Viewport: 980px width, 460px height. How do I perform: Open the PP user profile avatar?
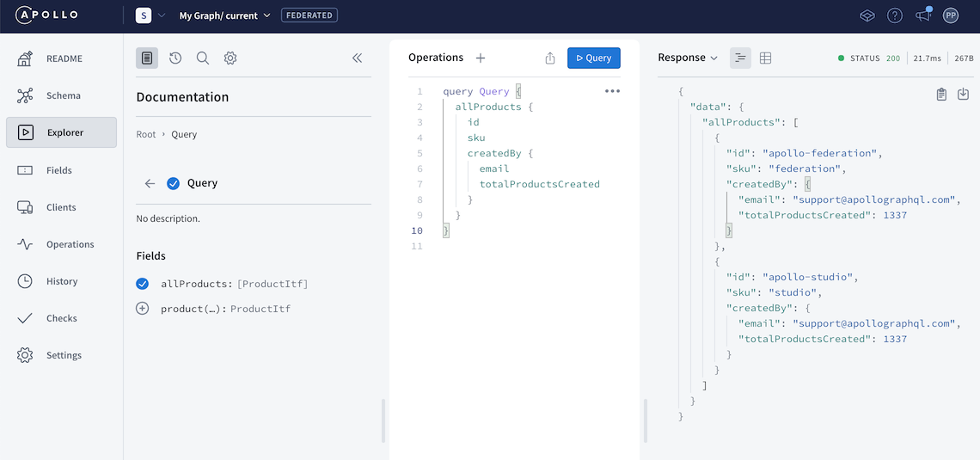(x=951, y=15)
